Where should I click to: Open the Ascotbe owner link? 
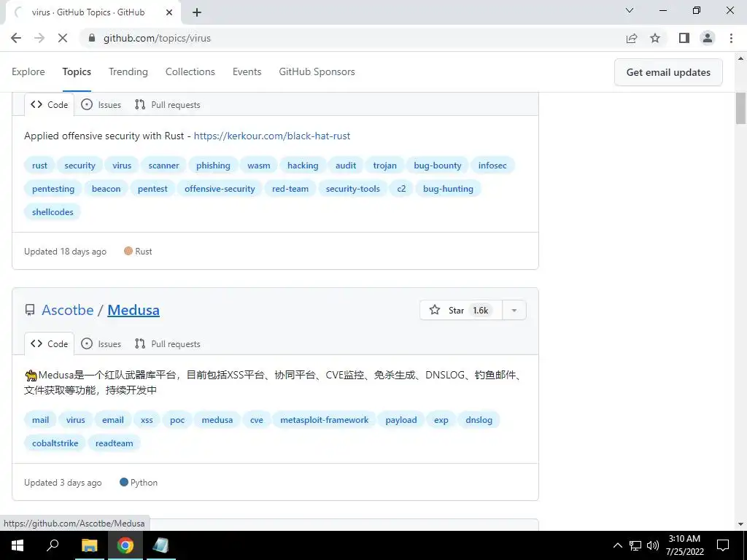tap(68, 310)
